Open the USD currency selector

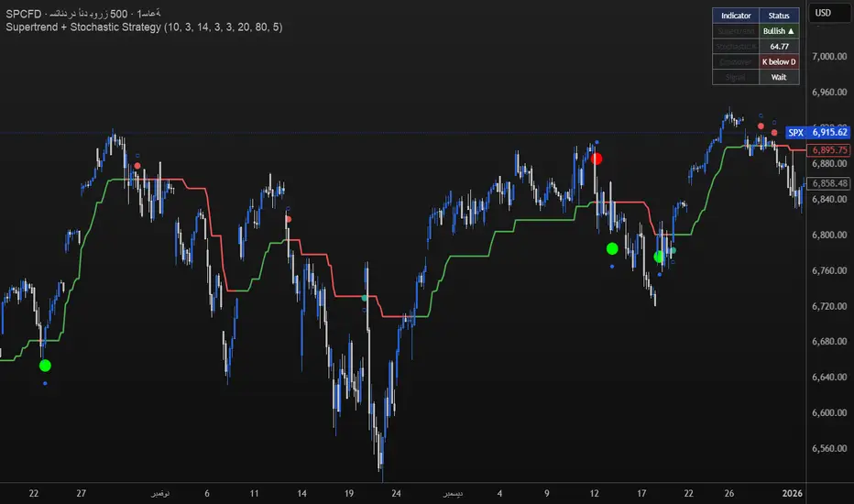(x=829, y=13)
